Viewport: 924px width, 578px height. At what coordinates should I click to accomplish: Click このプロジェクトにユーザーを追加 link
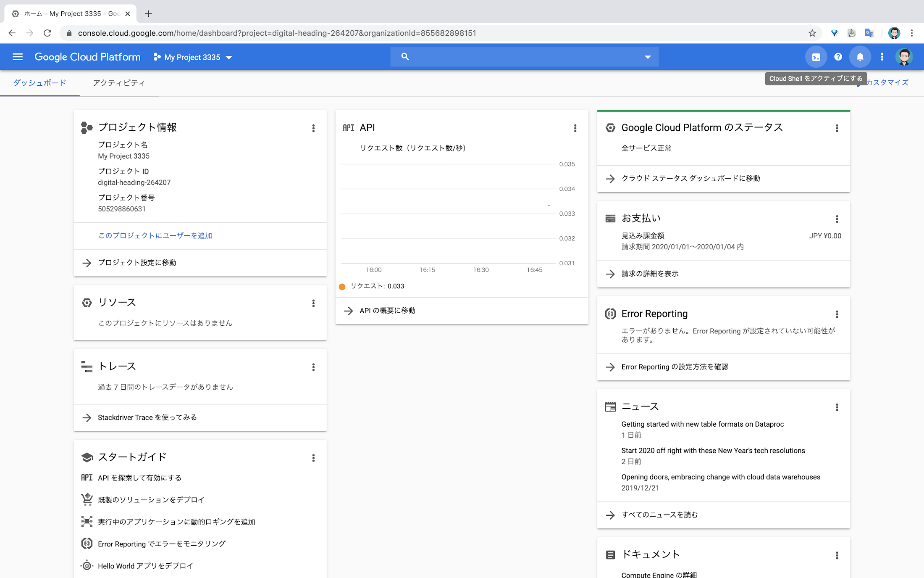click(155, 235)
